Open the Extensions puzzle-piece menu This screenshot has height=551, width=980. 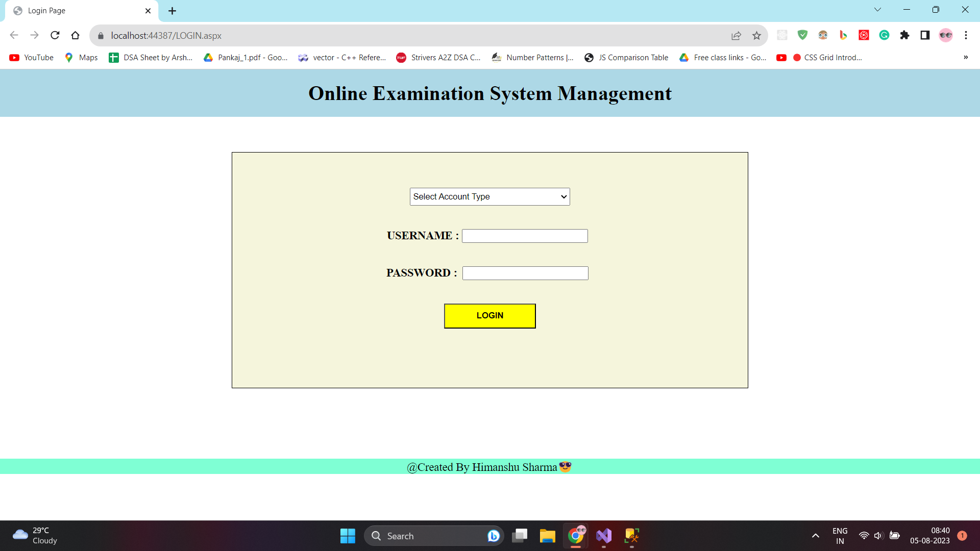(904, 35)
